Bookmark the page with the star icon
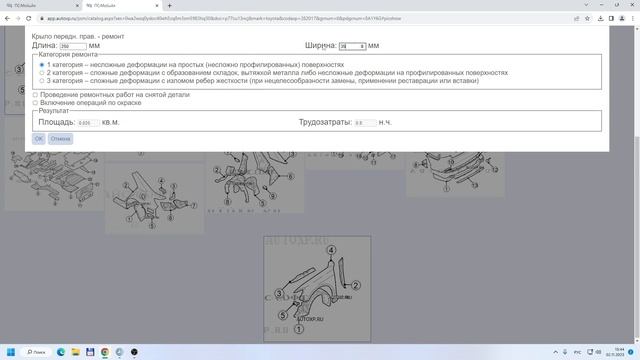 [x=587, y=18]
